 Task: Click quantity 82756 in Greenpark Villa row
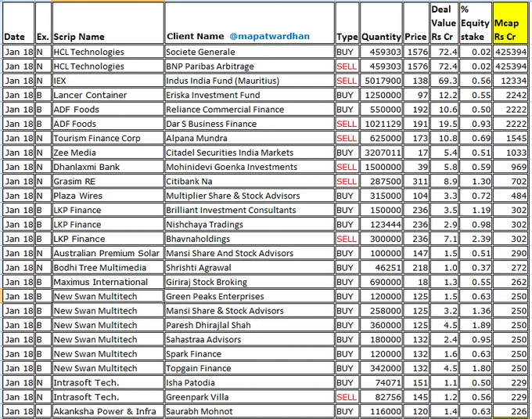click(381, 397)
